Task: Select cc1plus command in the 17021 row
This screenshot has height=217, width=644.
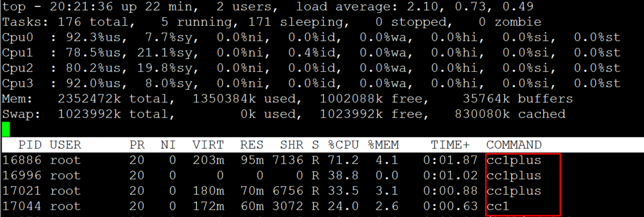Action: (x=514, y=191)
